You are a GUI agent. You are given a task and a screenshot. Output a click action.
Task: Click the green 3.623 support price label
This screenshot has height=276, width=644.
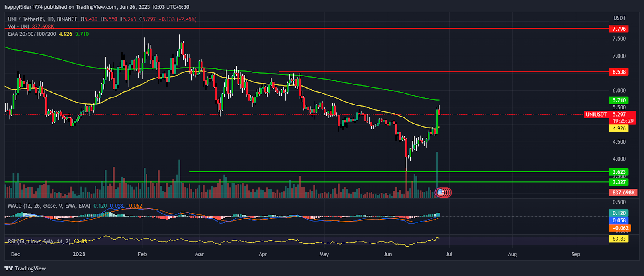click(x=619, y=172)
